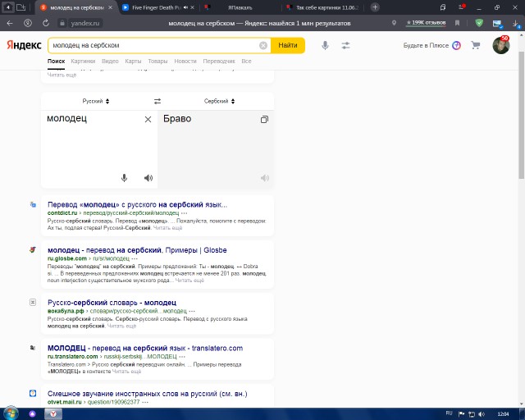Open the Yandex account icon beside refresh
Image resolution: width=525 pixels, height=420 pixels.
click(x=28, y=23)
